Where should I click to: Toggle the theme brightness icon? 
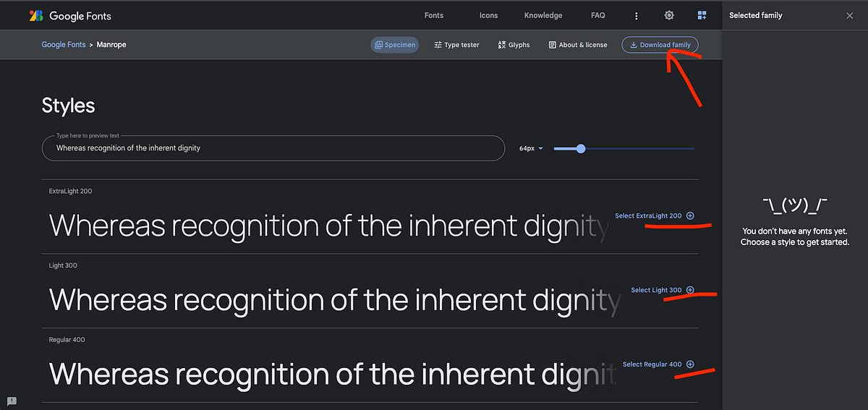(x=669, y=15)
